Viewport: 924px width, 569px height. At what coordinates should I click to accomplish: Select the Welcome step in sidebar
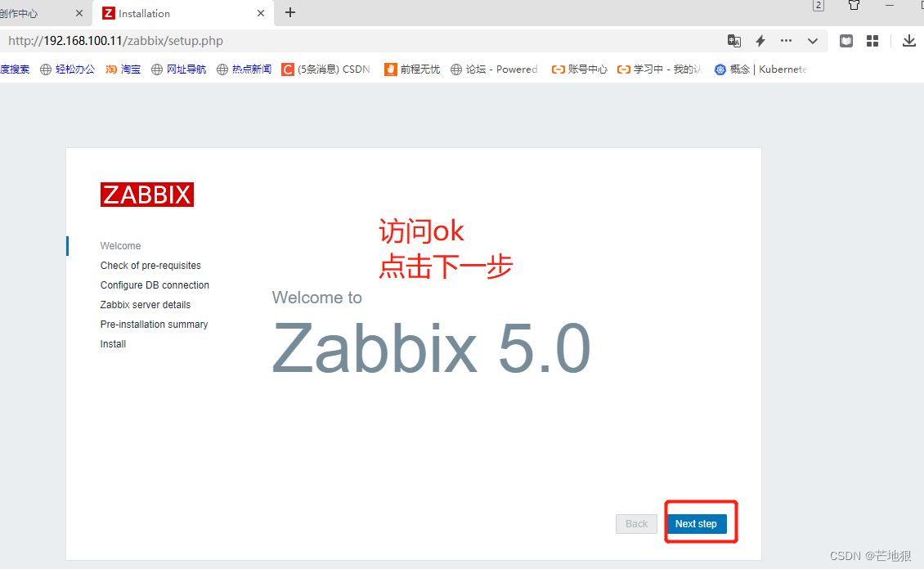(120, 245)
